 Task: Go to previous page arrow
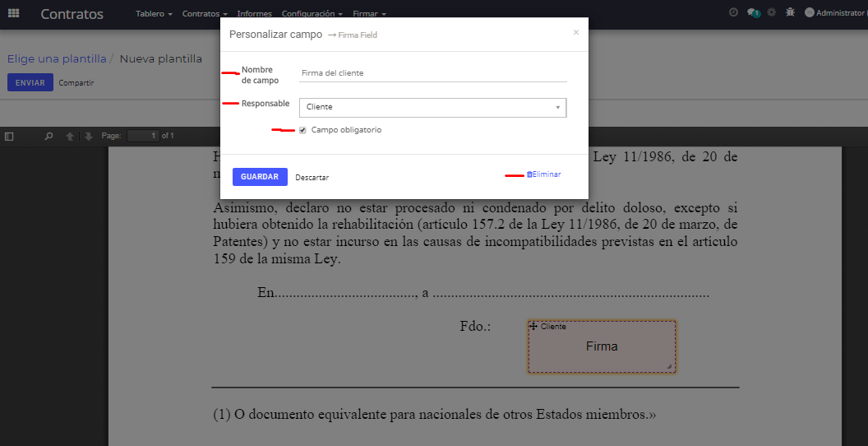pos(70,136)
